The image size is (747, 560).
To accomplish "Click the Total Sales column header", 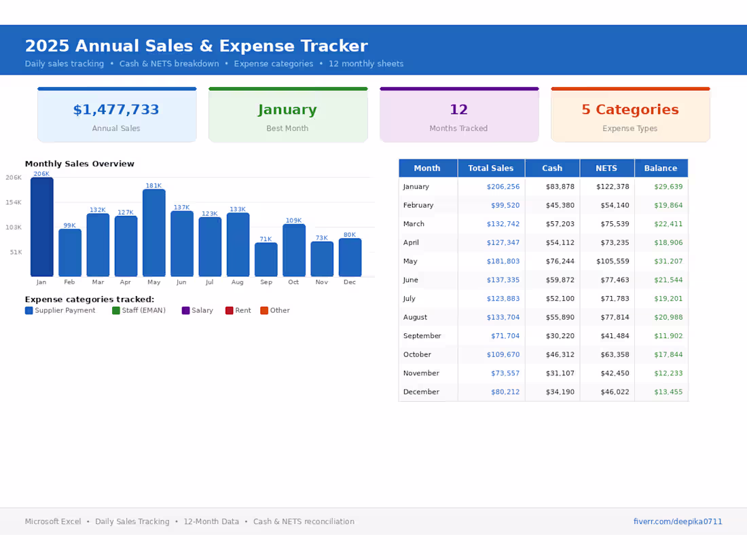I will point(491,168).
